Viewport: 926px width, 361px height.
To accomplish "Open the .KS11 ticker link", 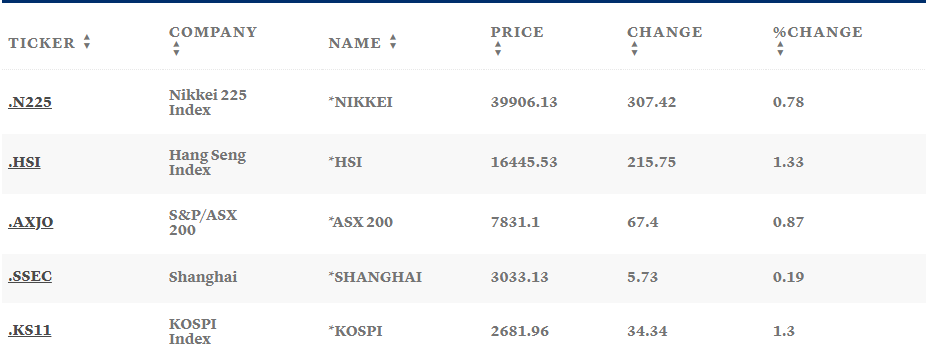I will click(x=30, y=331).
